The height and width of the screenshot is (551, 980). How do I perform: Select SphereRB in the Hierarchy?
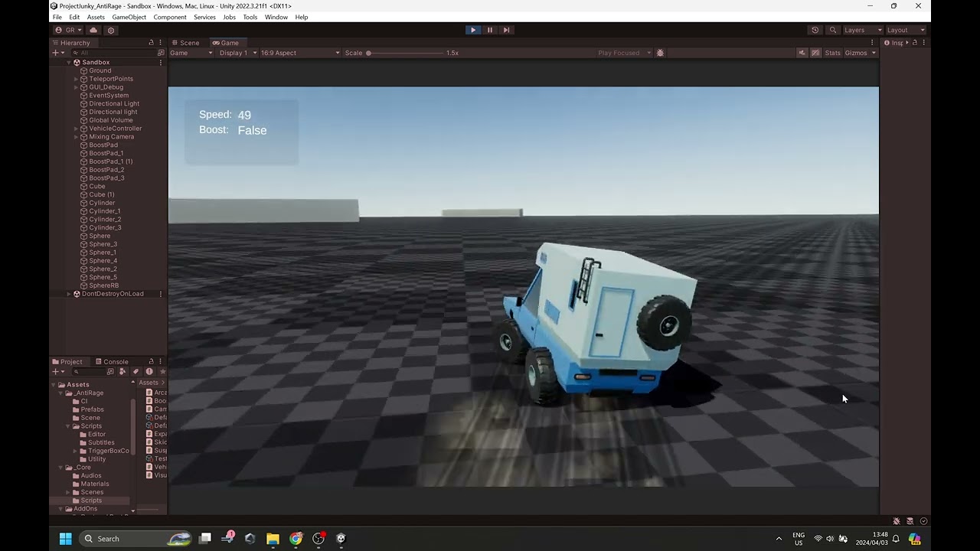(x=103, y=285)
